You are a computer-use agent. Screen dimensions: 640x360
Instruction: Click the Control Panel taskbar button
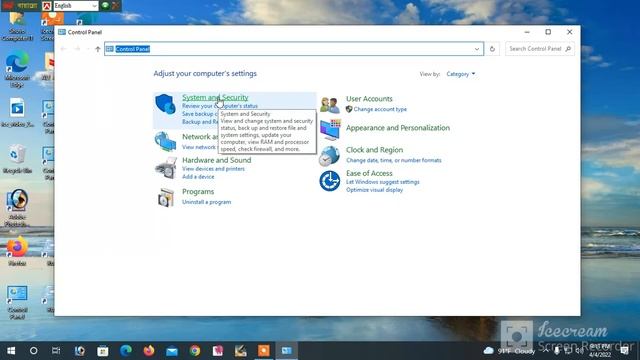(x=287, y=351)
